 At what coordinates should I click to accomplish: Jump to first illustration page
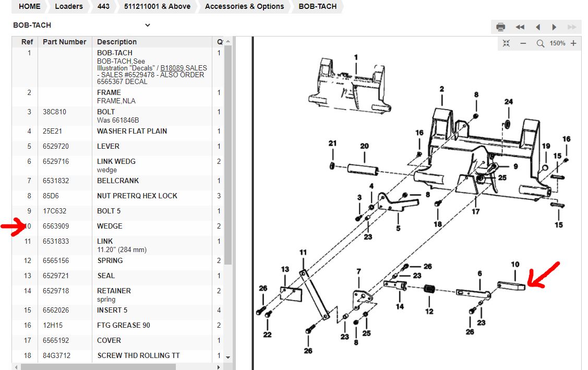click(520, 27)
